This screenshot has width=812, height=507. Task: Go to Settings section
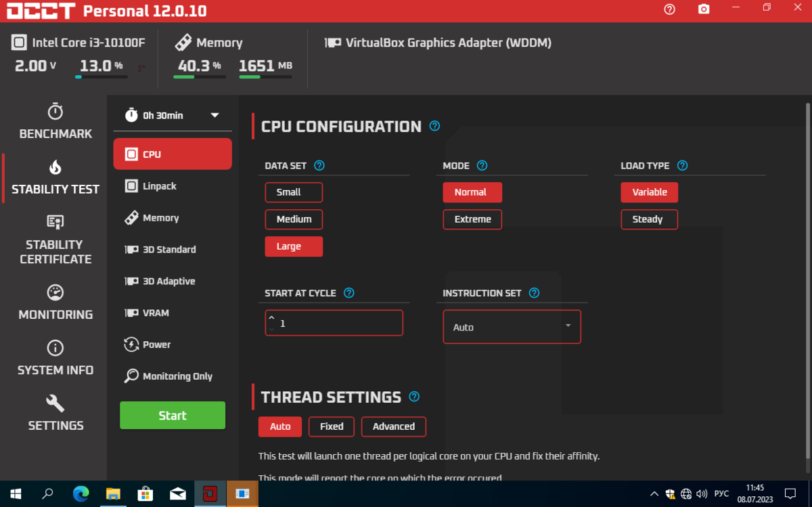[x=55, y=414]
